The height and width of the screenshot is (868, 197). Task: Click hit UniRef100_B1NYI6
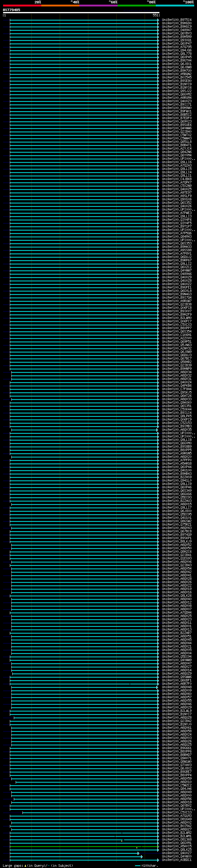[x=176, y=87]
